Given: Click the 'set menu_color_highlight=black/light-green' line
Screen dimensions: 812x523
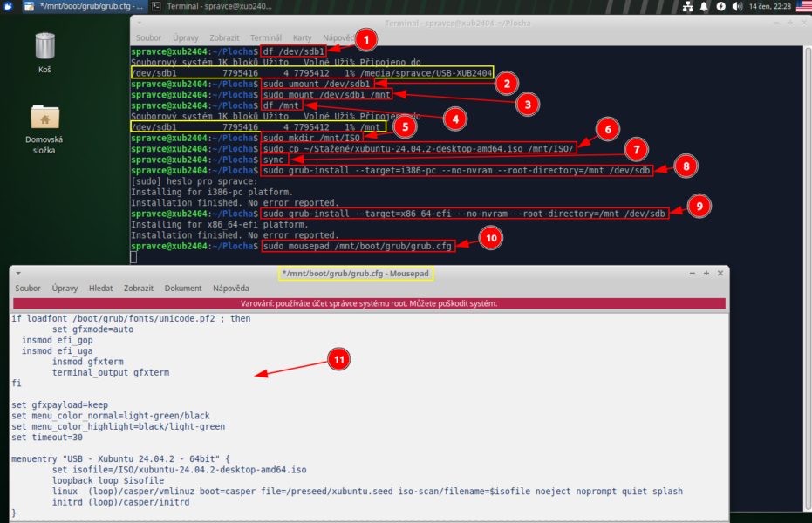Looking at the screenshot, I should 118,427.
